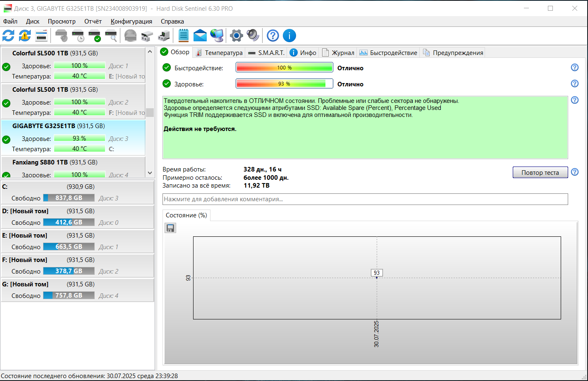Screen dimensions: 588x381
Task: Click the 328 дн., 16 ч uptime value
Action: point(263,169)
